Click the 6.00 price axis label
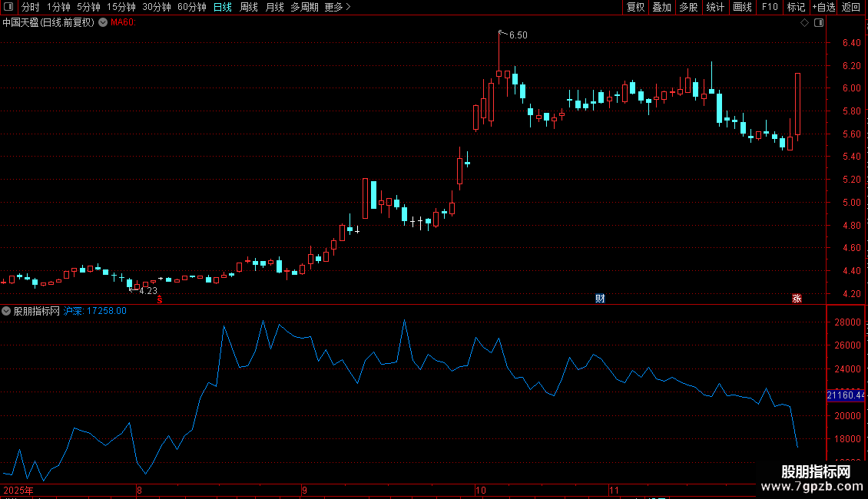The image size is (868, 499). point(851,88)
